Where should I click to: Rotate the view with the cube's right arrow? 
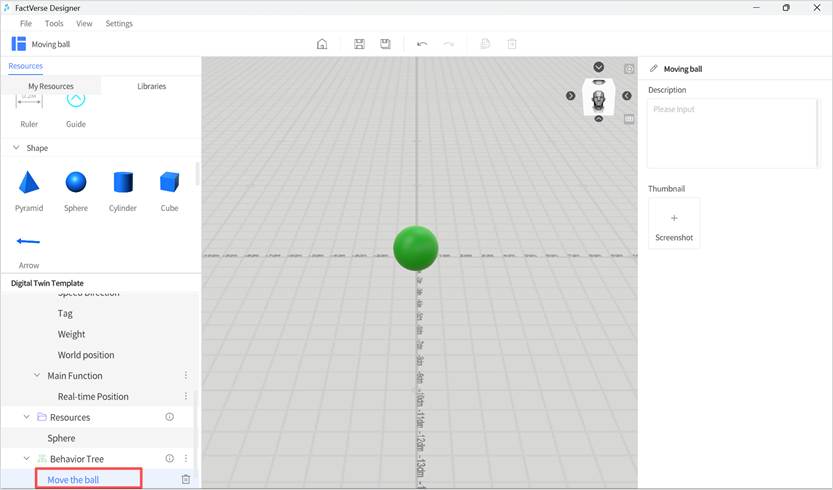[627, 96]
